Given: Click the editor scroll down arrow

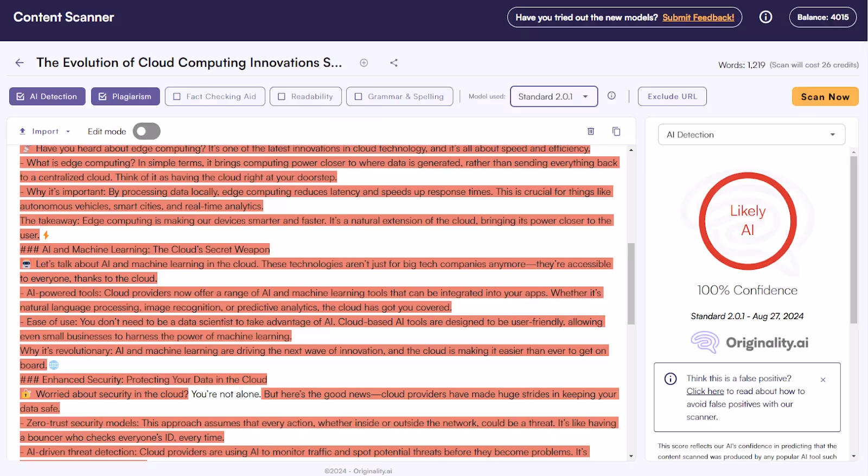Looking at the screenshot, I should [x=631, y=456].
